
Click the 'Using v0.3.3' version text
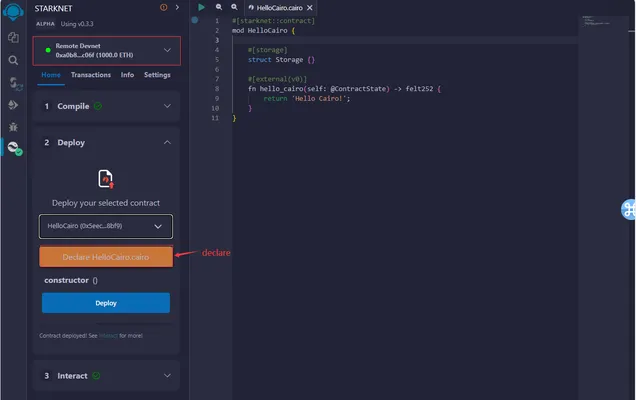coord(77,24)
